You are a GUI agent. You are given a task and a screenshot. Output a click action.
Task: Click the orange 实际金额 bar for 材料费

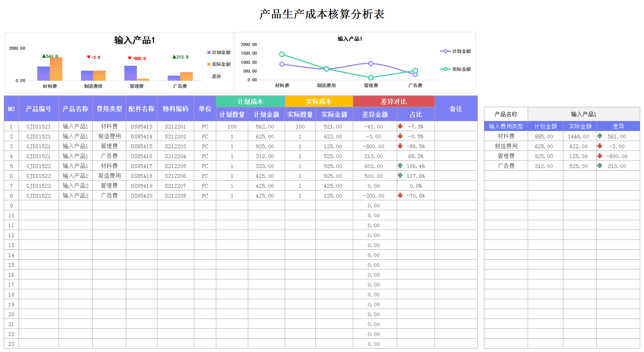point(56,70)
